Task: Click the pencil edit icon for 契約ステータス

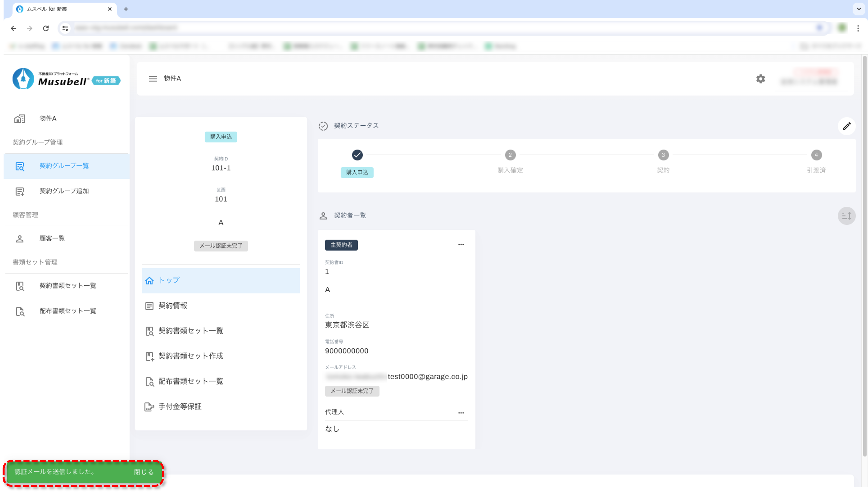Action: pyautogui.click(x=846, y=126)
